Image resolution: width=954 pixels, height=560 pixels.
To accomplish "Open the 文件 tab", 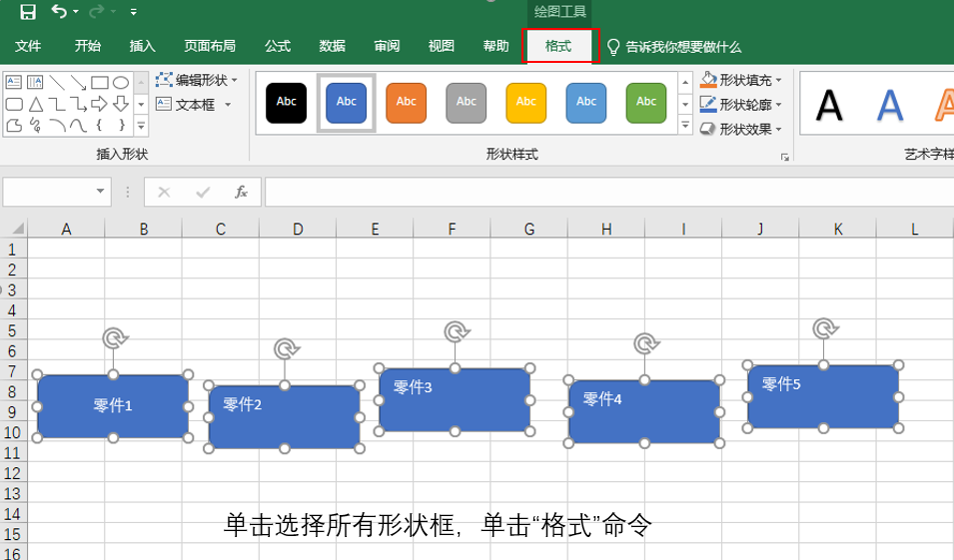I will click(27, 46).
